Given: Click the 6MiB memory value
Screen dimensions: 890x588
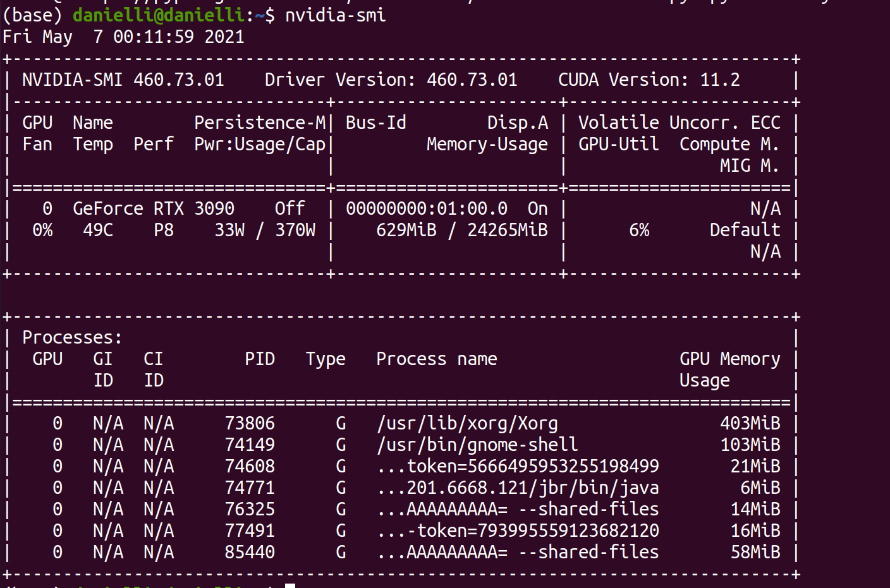Looking at the screenshot, I should click(x=760, y=488).
